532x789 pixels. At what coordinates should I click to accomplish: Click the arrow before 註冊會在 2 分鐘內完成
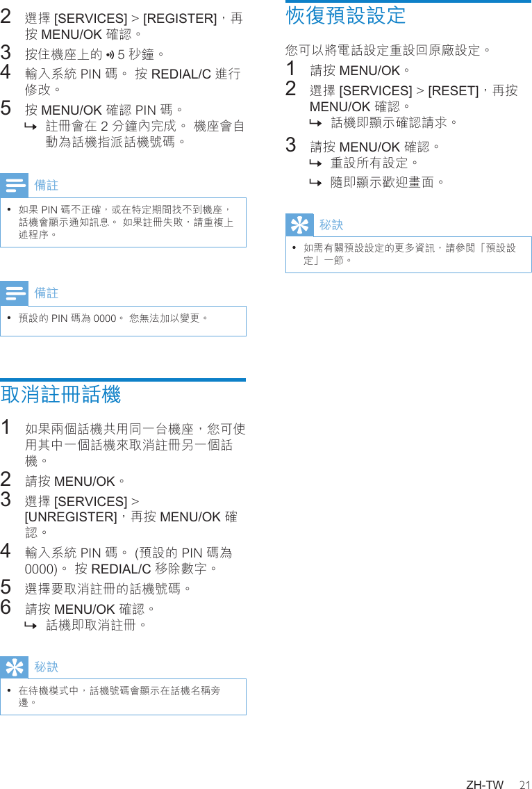click(31, 127)
